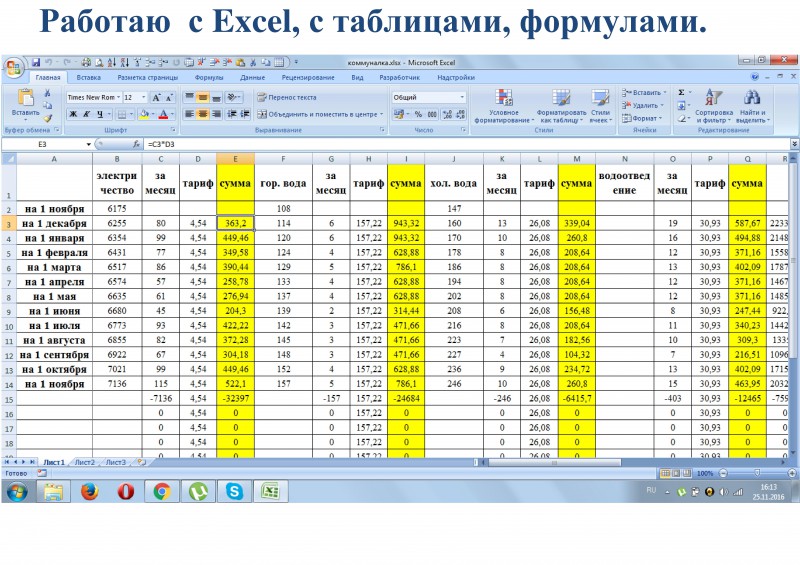800x565 pixels.
Task: Switch to the Вставка ribbon tab
Action: point(89,78)
